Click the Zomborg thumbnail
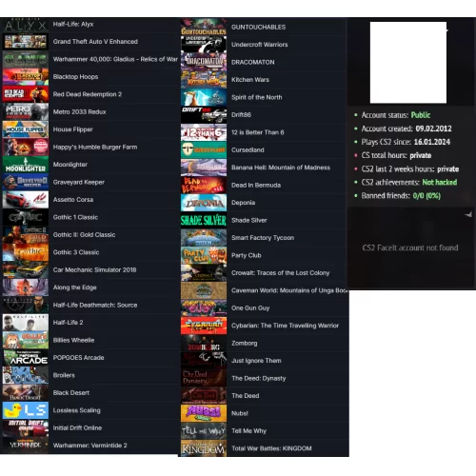The image size is (476, 476). (204, 343)
